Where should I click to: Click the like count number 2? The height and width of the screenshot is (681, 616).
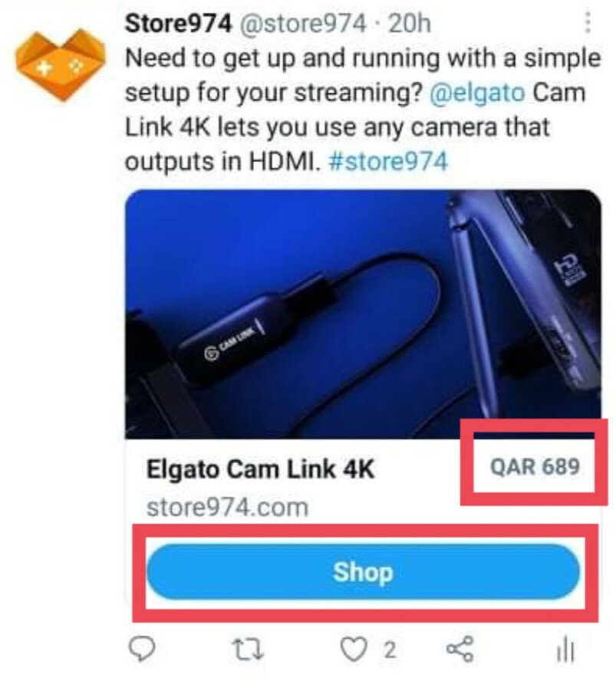(390, 650)
